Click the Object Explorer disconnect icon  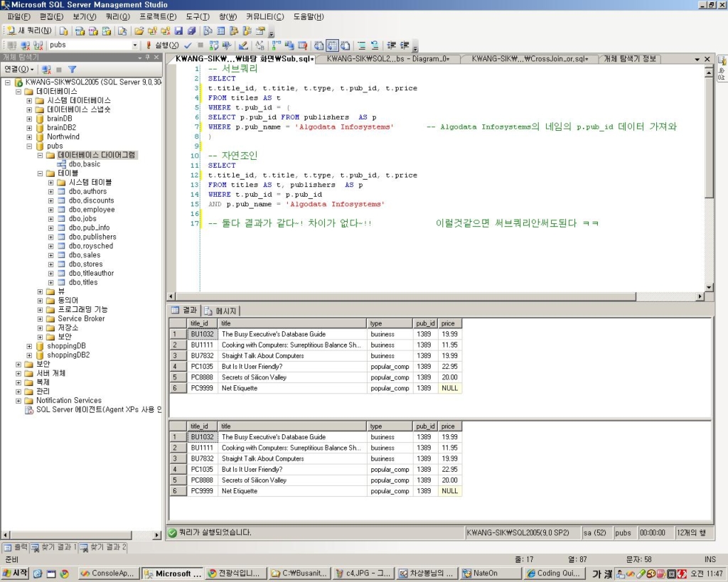tap(46, 69)
